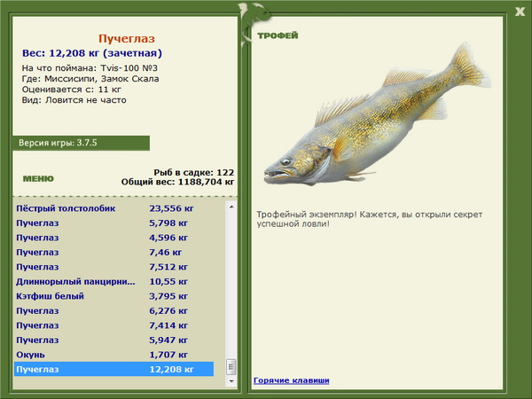Close the trophy window with the X
Screen dimensions: 532x399
(519, 12)
